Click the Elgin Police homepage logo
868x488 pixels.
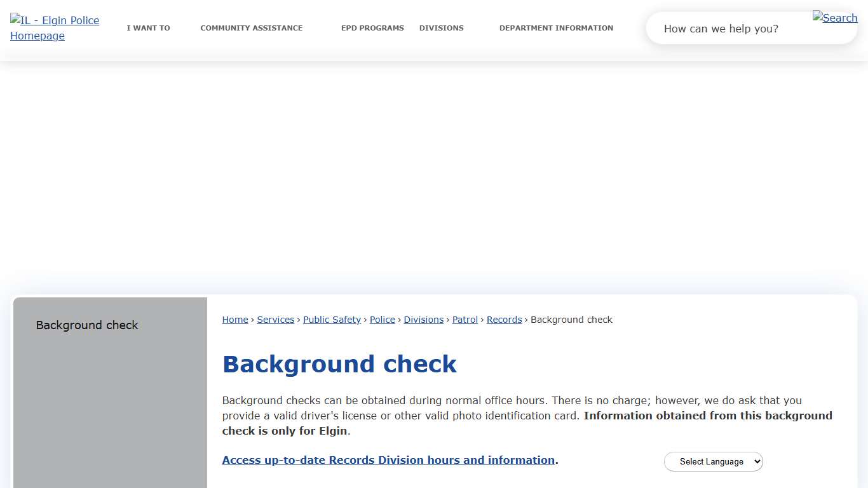(54, 28)
